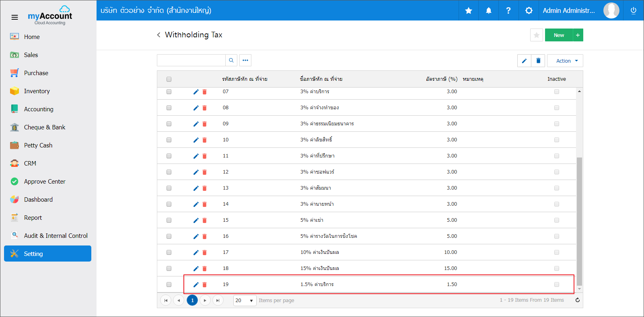Screen dimensions: 644x317
Task: Edit row 19 with pencil icon
Action: pos(196,284)
